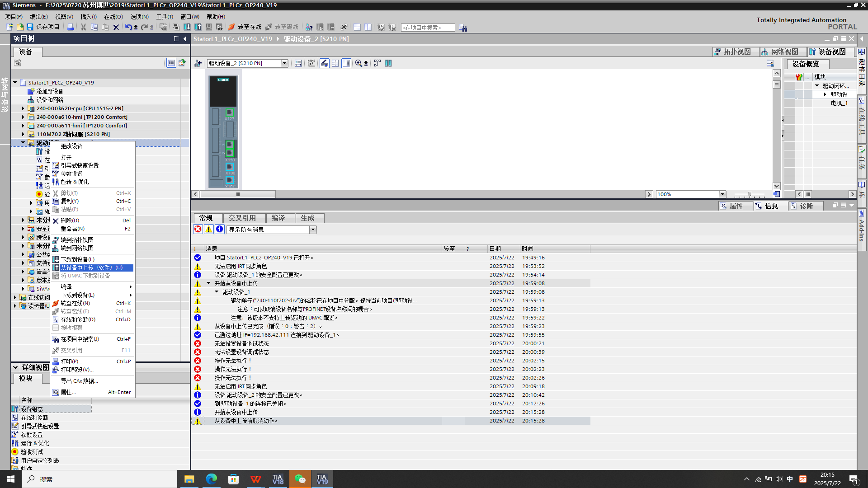This screenshot has width=868, height=488.
Task: Open the 显示所有消息 message filter dropdown
Action: tap(313, 230)
